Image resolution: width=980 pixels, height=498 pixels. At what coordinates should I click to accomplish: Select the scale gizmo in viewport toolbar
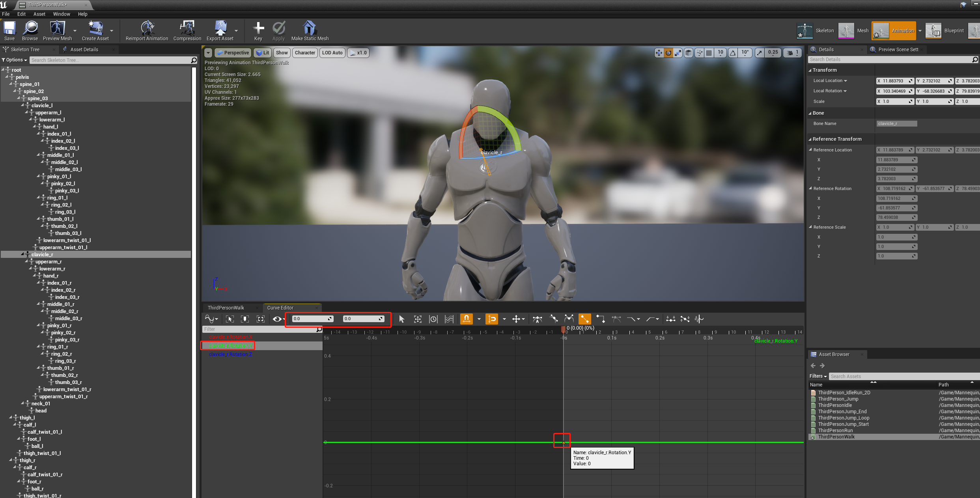pos(678,53)
